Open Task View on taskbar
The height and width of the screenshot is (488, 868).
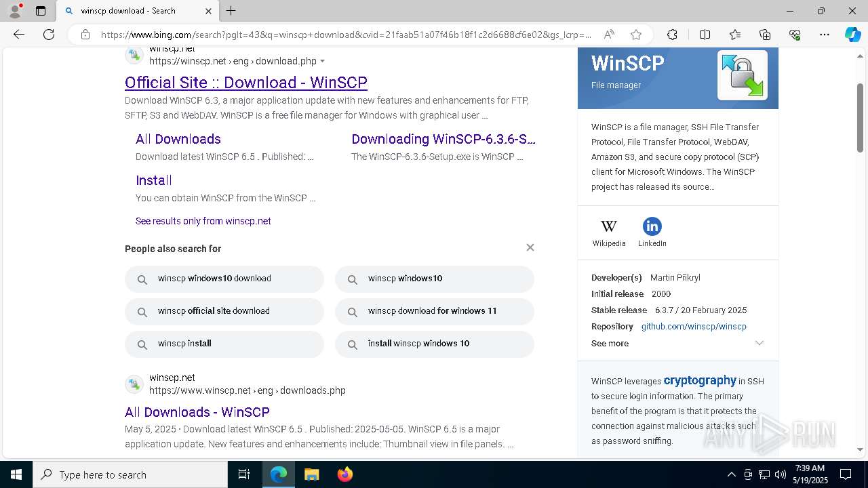click(244, 474)
